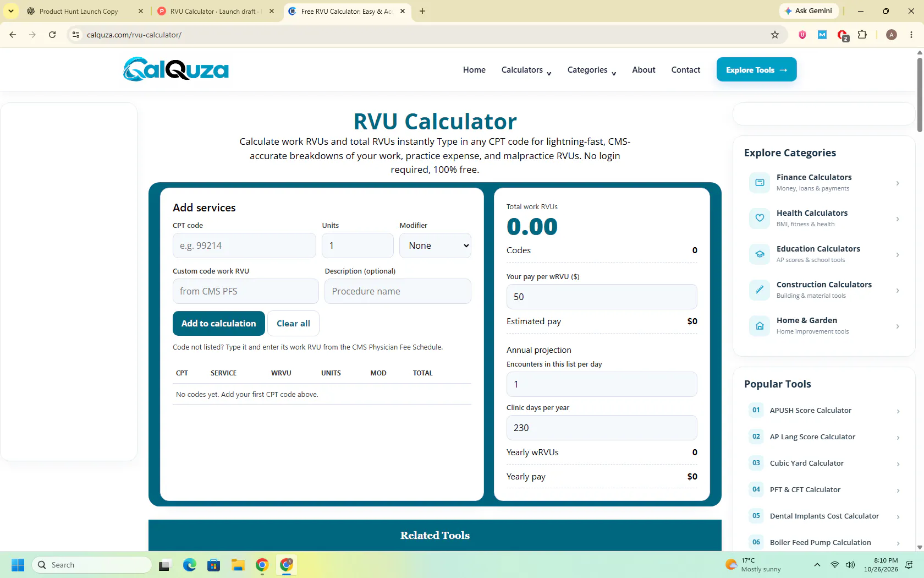This screenshot has height=578, width=924.
Task: Click chevron next to APUSH Score Calculator
Action: [x=898, y=411]
